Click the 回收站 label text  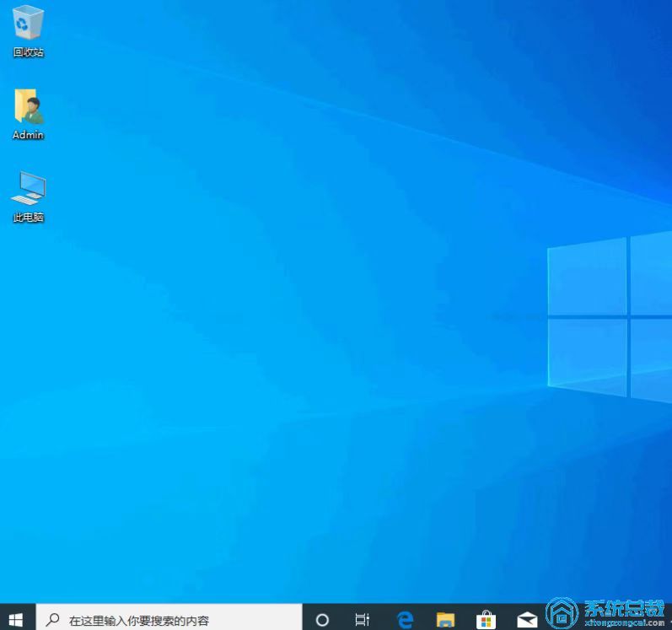click(x=28, y=52)
